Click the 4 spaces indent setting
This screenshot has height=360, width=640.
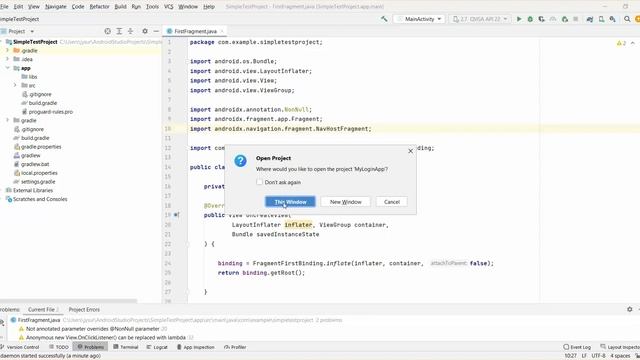(x=620, y=356)
